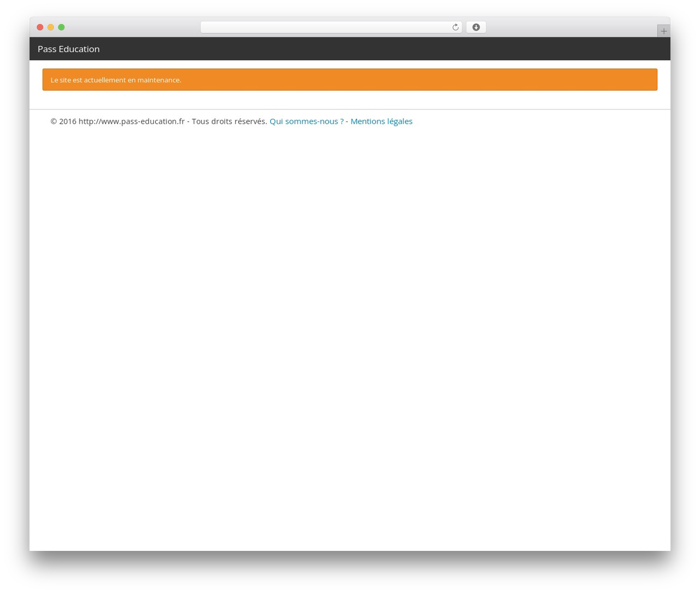Screen dimensions: 700x593
Task: Minimize the window using yellow button
Action: (51, 27)
